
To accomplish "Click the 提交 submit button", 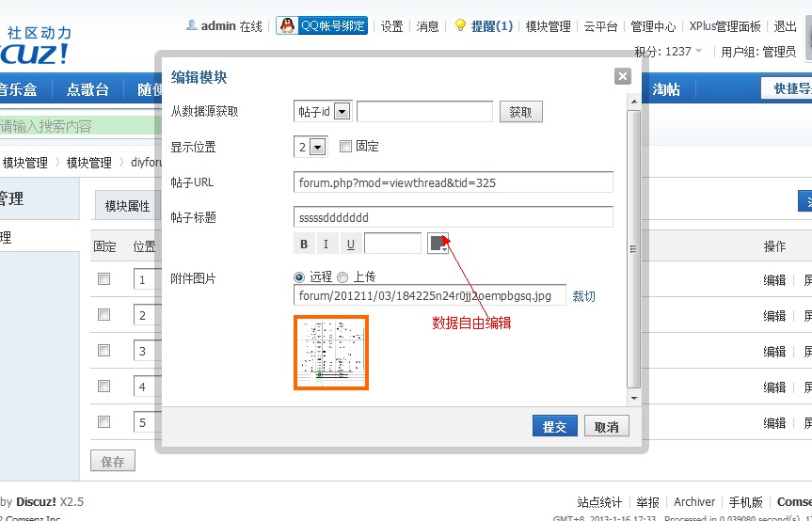I will (x=554, y=426).
